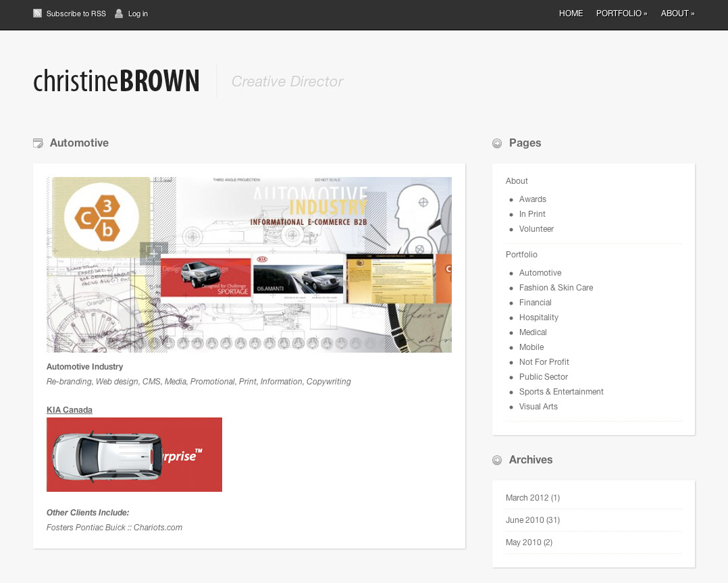The image size is (728, 583).
Task: Open the KIA Canada link
Action: pyautogui.click(x=70, y=410)
